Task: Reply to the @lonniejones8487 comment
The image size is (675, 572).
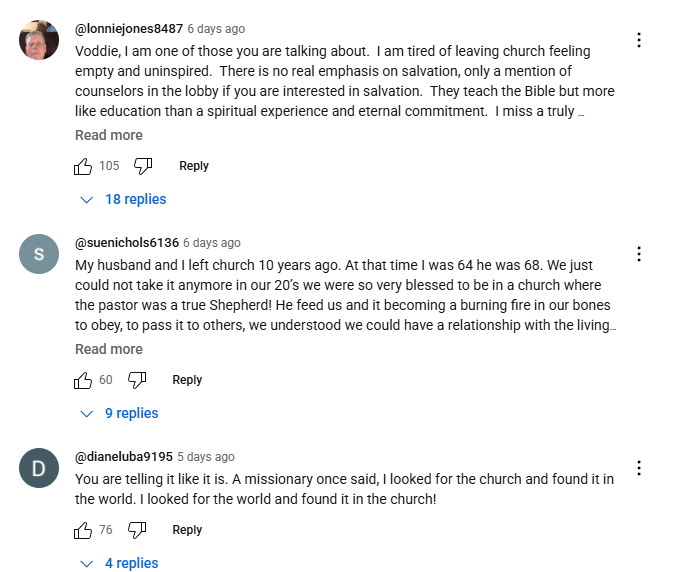Action: pyautogui.click(x=194, y=166)
